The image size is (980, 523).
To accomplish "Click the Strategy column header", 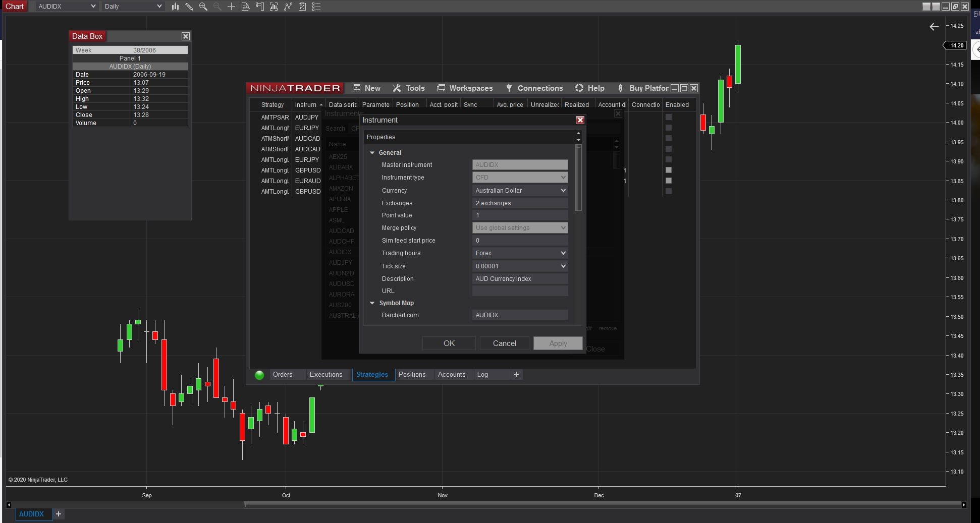I will coord(273,105).
